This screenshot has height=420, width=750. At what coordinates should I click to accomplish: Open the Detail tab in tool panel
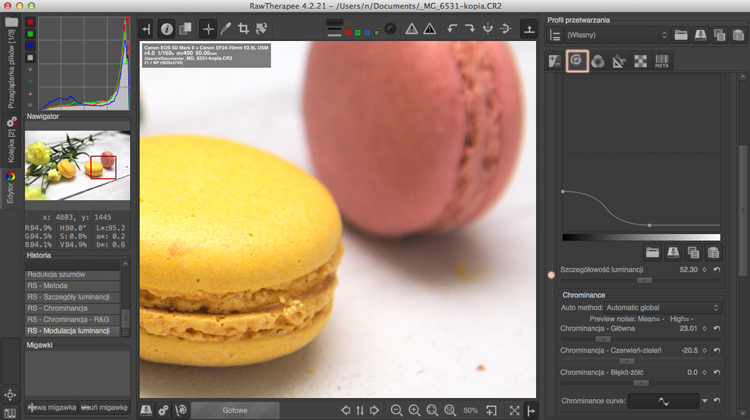[576, 61]
